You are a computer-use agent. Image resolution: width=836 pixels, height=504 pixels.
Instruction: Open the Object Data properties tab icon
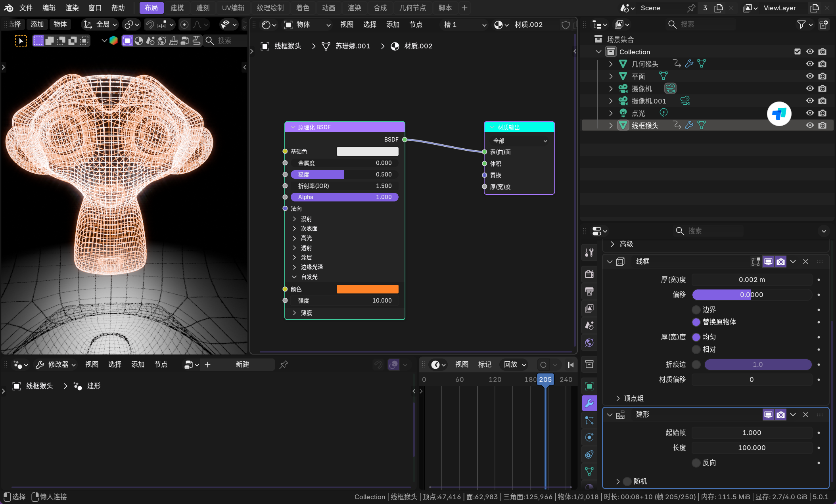(x=589, y=471)
